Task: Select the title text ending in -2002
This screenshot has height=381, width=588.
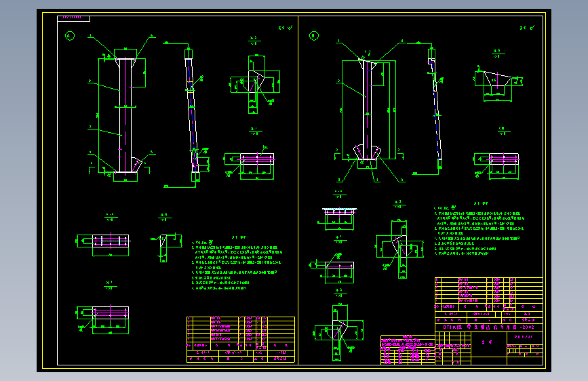Action: click(488, 327)
